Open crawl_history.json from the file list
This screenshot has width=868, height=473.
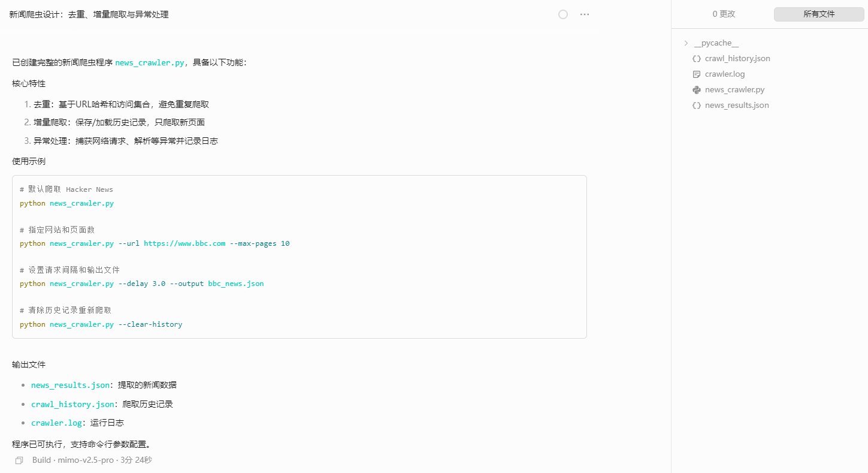click(737, 59)
